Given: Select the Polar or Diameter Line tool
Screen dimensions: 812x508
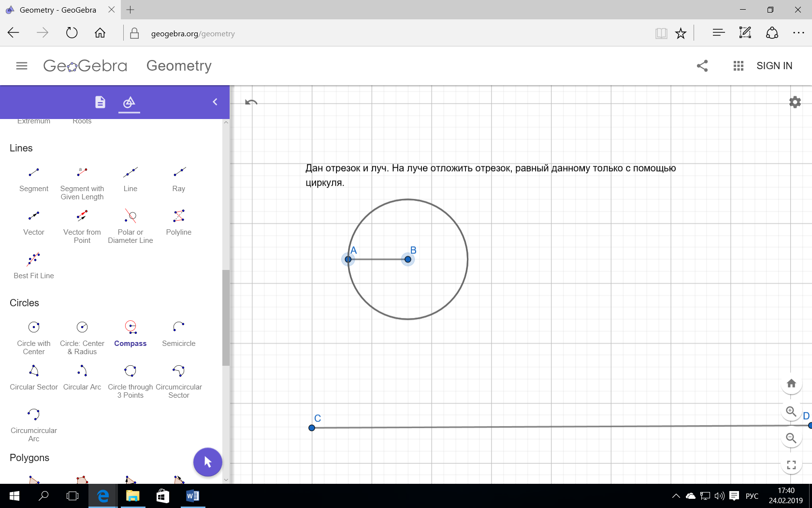Looking at the screenshot, I should coord(130,226).
